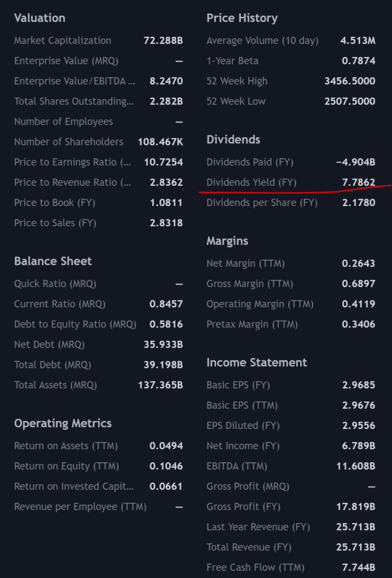Select the Total Assets (MRQ) value
Screen dimensions: 392x578
click(x=160, y=385)
